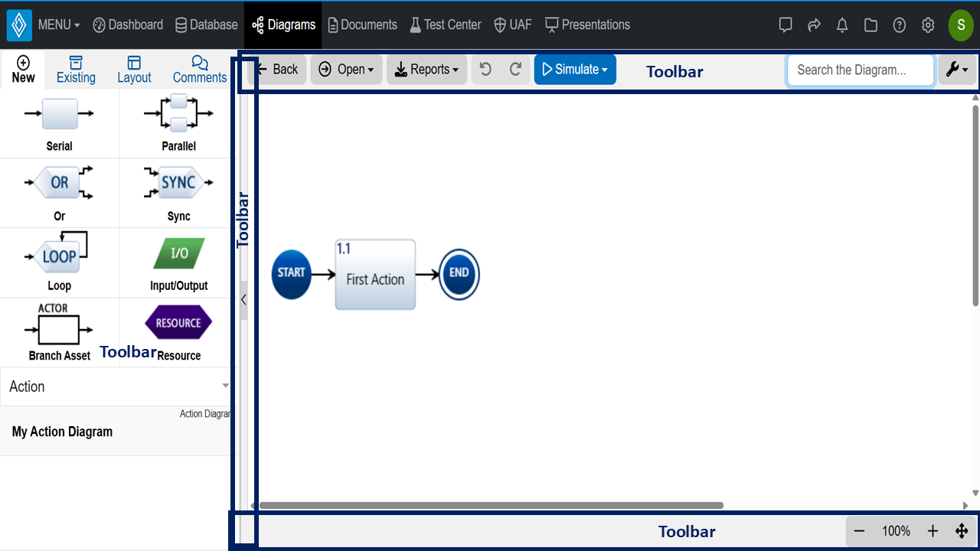Open the chat messages icon in the header
Screen dimensions: 980x551
(x=786, y=25)
